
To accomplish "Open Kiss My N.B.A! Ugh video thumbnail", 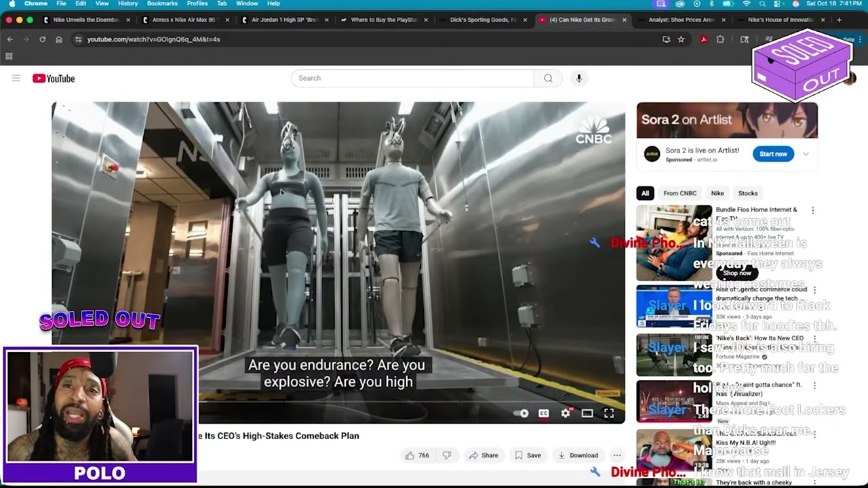I will click(x=674, y=450).
